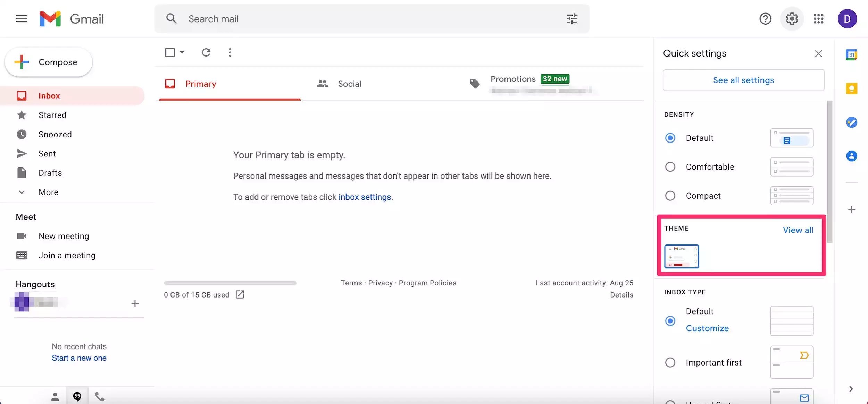Screen dimensions: 868x404
Task: Open the Google apps grid icon
Action: [818, 19]
